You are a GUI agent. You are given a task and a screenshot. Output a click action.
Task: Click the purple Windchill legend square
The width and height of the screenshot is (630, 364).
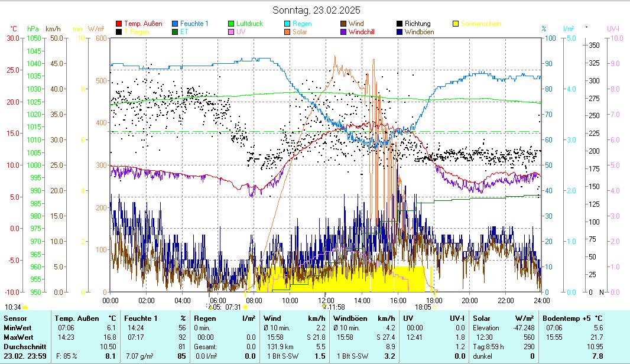[343, 32]
